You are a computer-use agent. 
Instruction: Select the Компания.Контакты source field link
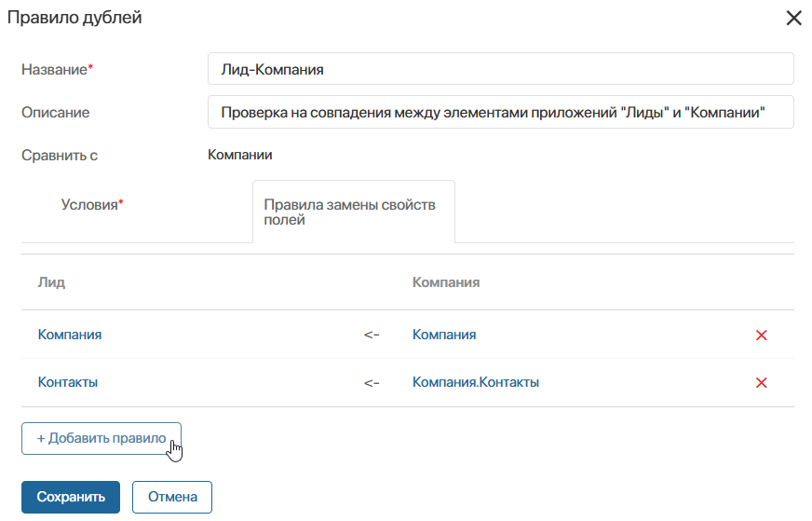476,382
